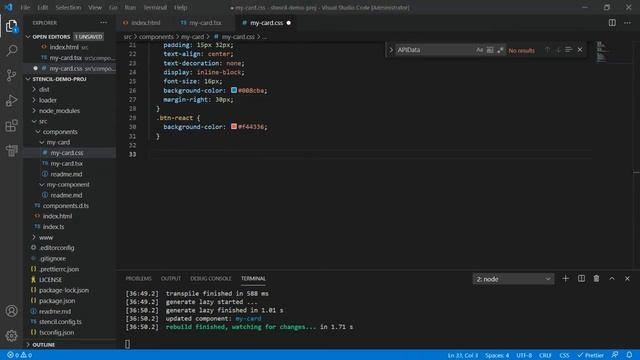
Task: Expand the node_modules folder
Action: point(59,111)
